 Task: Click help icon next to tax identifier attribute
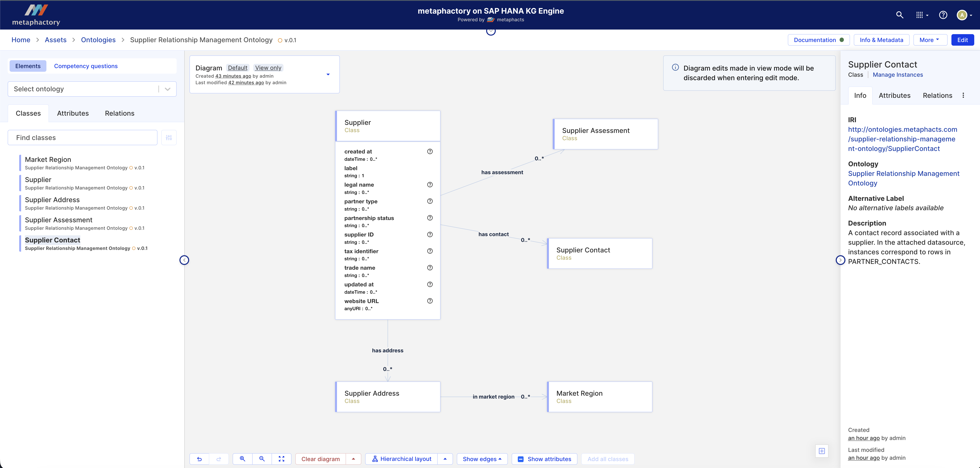tap(430, 251)
